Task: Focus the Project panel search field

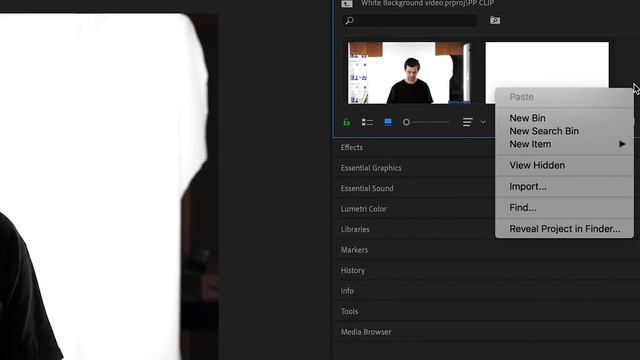Action: click(410, 20)
